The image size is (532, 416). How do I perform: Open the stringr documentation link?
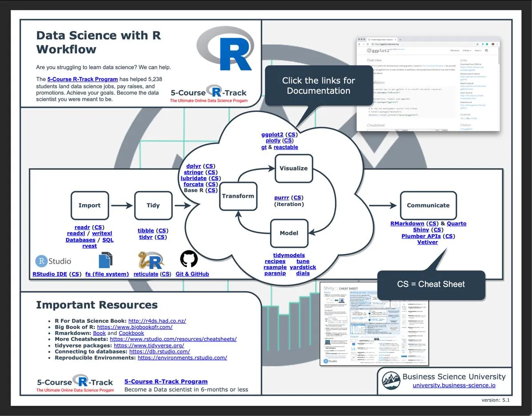[193, 172]
